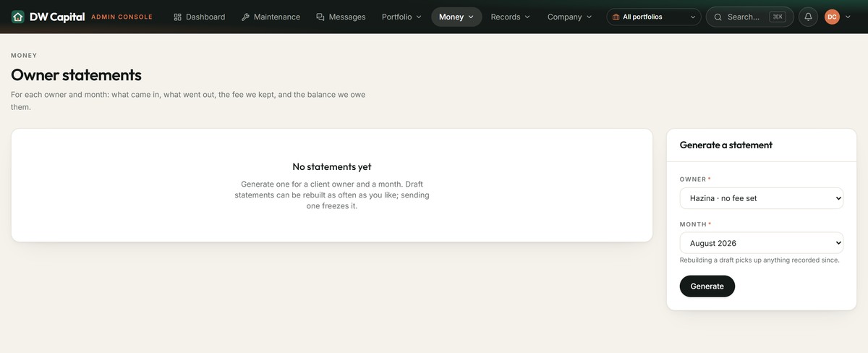Click the No statements yet message
The image size is (868, 353).
pos(332,167)
